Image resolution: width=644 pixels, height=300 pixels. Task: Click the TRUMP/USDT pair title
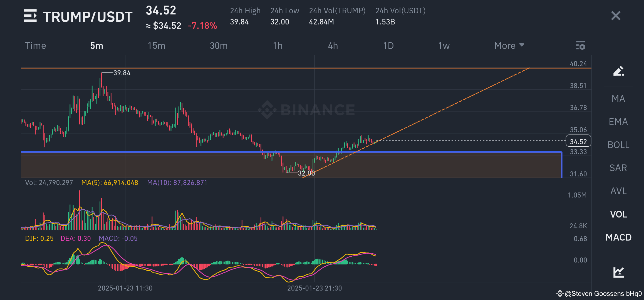(x=88, y=17)
